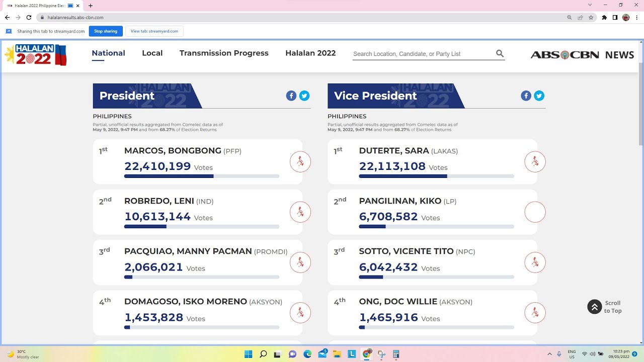Screen dimensions: 644x362
Task: Share President results on Facebook
Action: (x=291, y=96)
